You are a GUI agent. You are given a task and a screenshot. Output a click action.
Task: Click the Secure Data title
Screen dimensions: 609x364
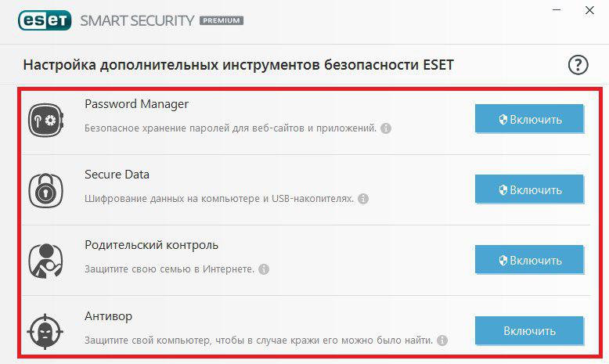tap(117, 175)
